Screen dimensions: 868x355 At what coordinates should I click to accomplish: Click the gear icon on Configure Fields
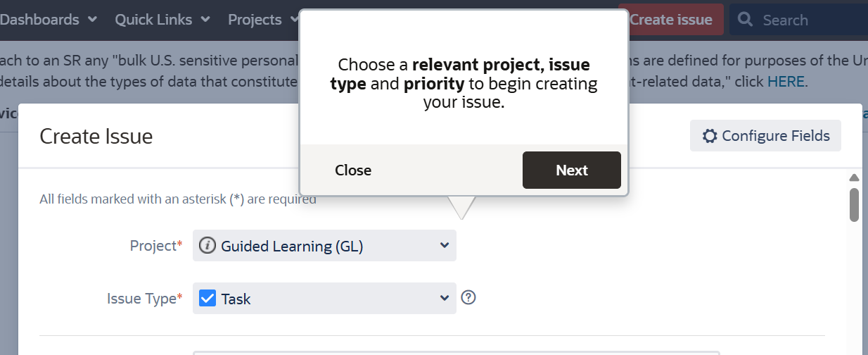[x=710, y=136]
